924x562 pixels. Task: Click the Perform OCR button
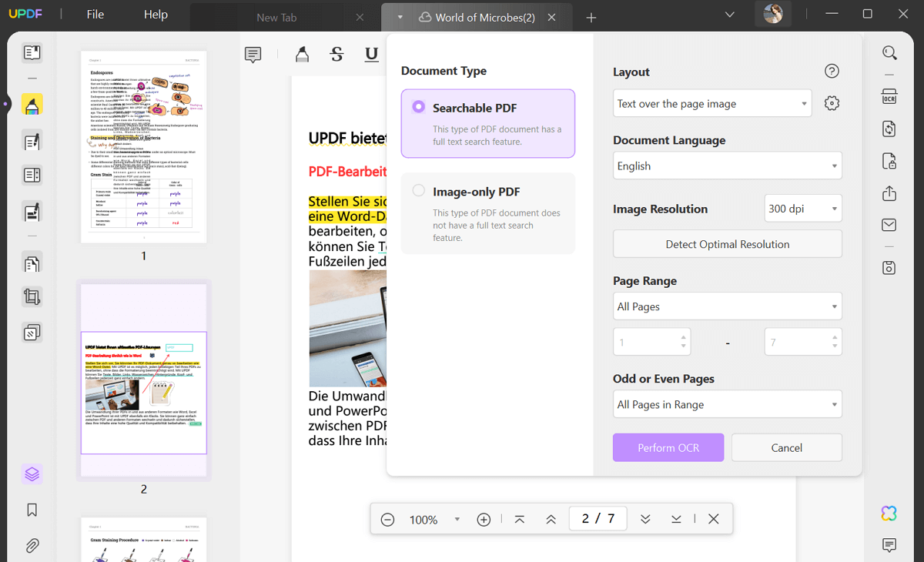tap(668, 447)
